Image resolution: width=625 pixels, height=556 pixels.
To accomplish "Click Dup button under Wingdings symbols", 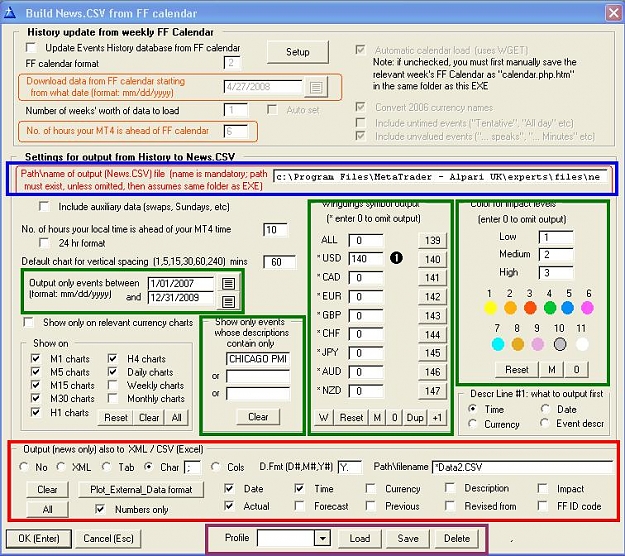I will click(x=415, y=418).
